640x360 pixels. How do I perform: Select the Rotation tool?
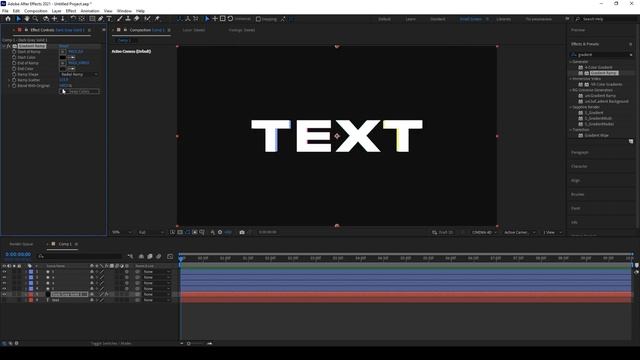[73, 19]
